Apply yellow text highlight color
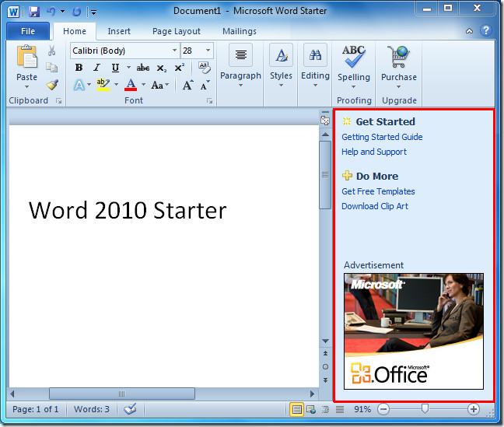 103,85
